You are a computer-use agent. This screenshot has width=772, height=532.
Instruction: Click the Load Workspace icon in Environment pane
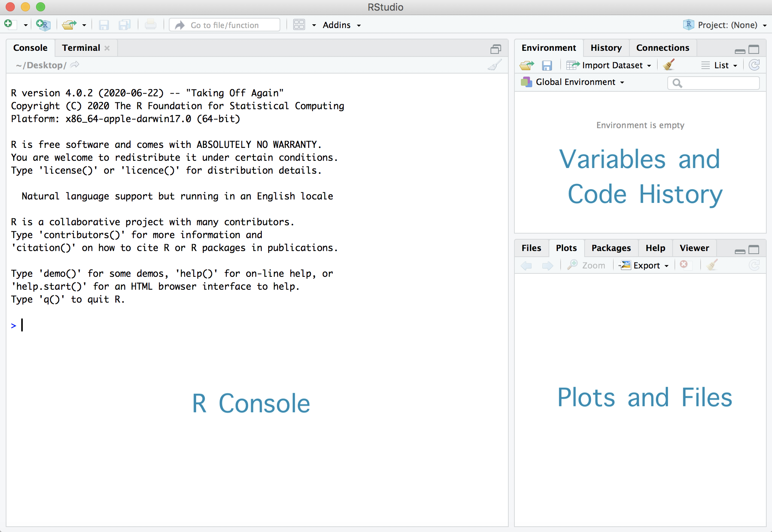[527, 65]
